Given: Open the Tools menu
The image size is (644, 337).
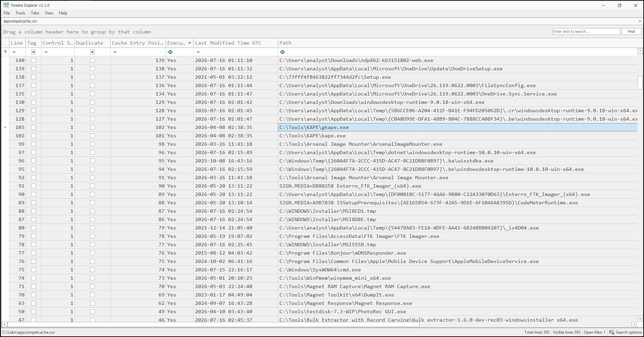Looking at the screenshot, I should [20, 13].
